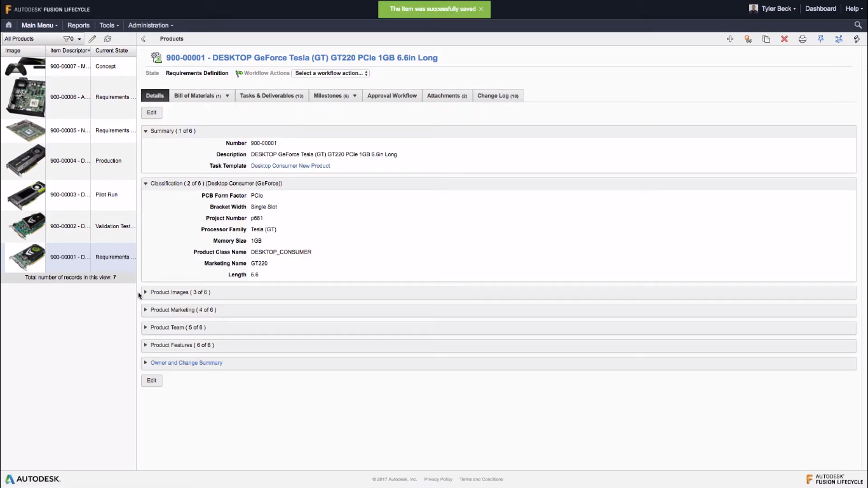Open the Help dropdown menu

tap(854, 9)
